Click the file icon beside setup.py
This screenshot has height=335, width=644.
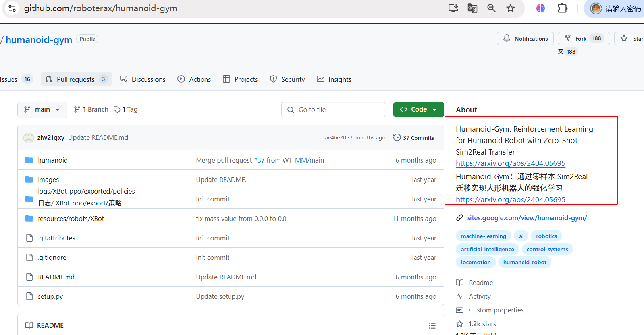pyautogui.click(x=29, y=296)
